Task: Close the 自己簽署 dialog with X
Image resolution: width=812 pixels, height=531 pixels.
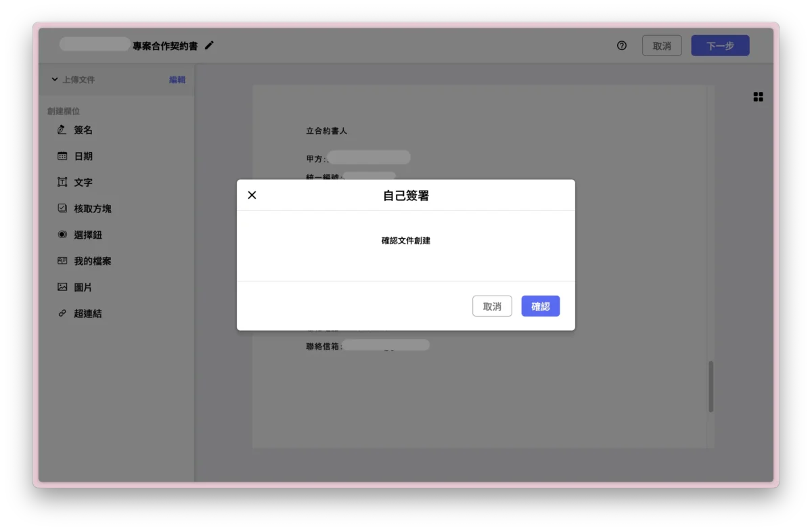Action: point(252,195)
